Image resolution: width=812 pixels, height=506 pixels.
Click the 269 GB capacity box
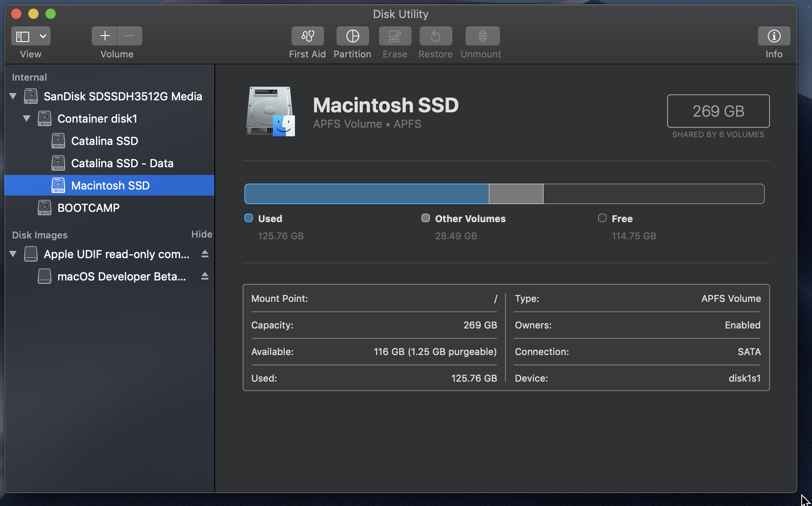point(719,111)
